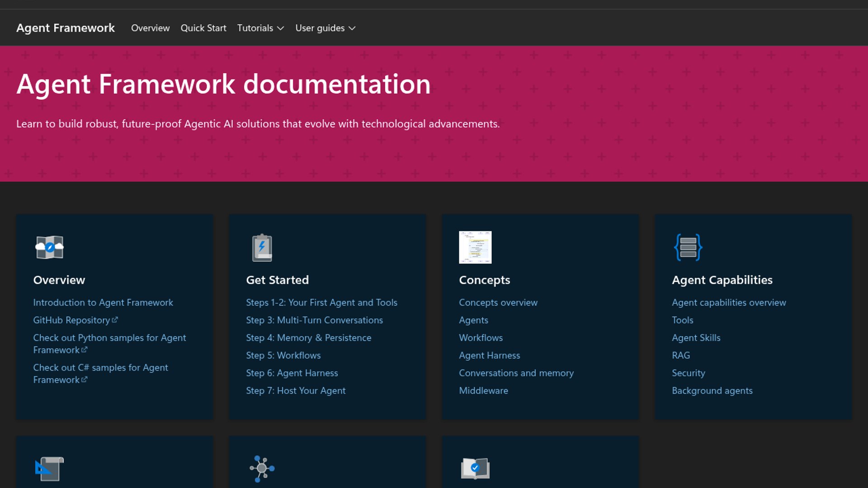Image resolution: width=868 pixels, height=488 pixels.
Task: Open the Middleware link
Action: click(483, 390)
